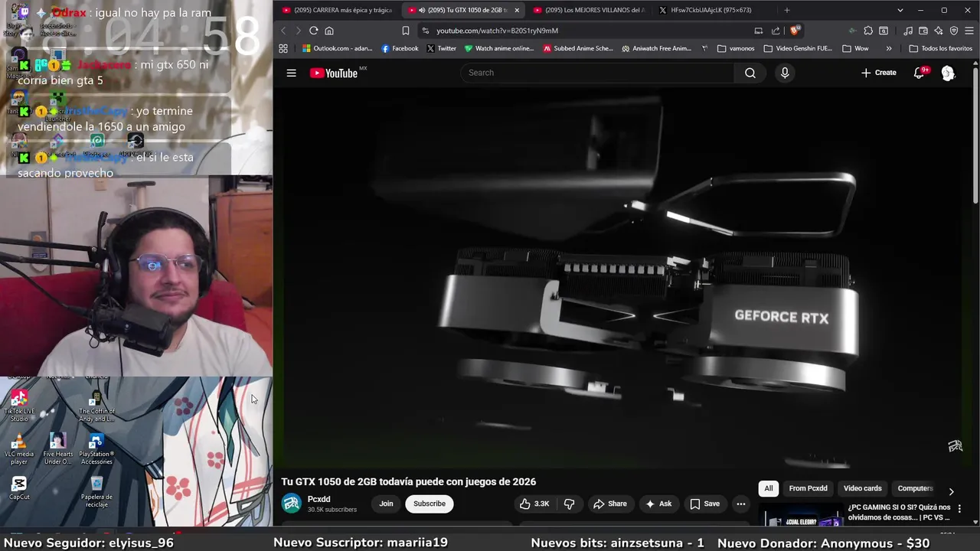This screenshot has height=551, width=980.
Task: Open Five Hearts Under One Roof desktop shortcut
Action: [x=57, y=449]
